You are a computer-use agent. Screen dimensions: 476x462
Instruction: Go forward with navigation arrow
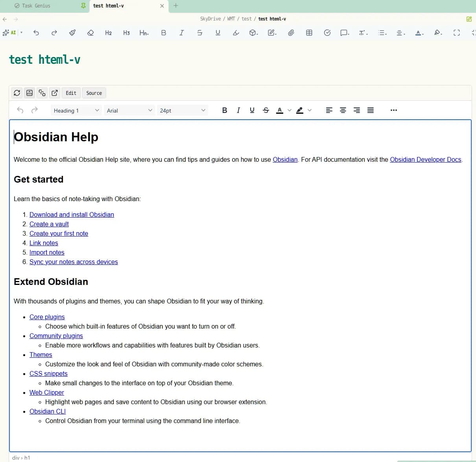(16, 19)
